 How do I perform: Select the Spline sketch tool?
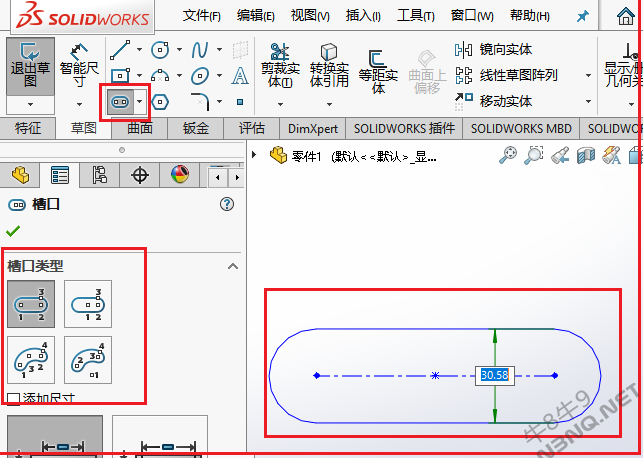click(200, 50)
